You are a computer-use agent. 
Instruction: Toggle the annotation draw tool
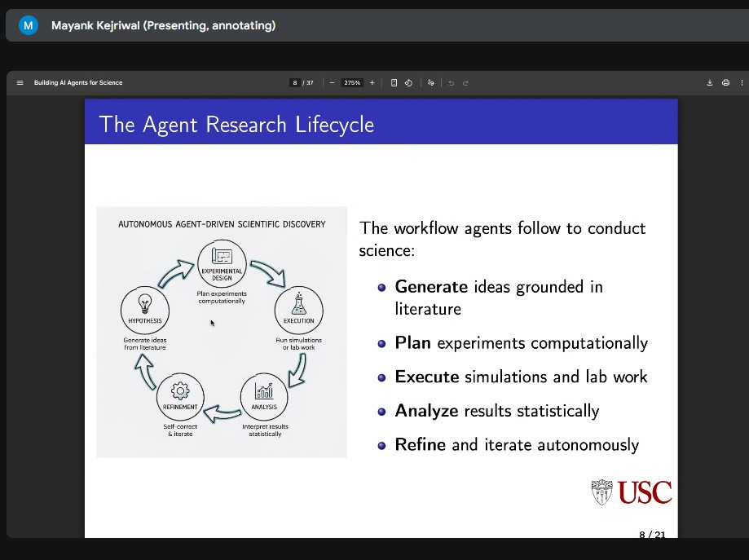click(430, 82)
